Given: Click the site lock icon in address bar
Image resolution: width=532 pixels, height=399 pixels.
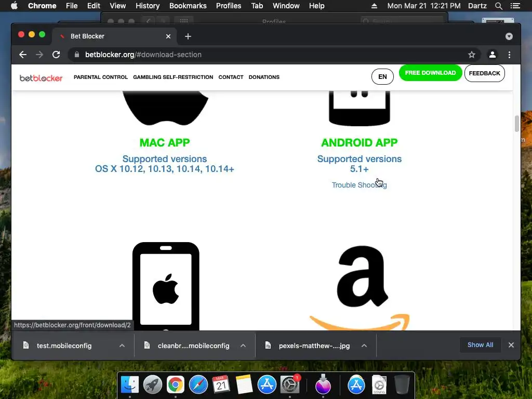Looking at the screenshot, I should click(77, 55).
